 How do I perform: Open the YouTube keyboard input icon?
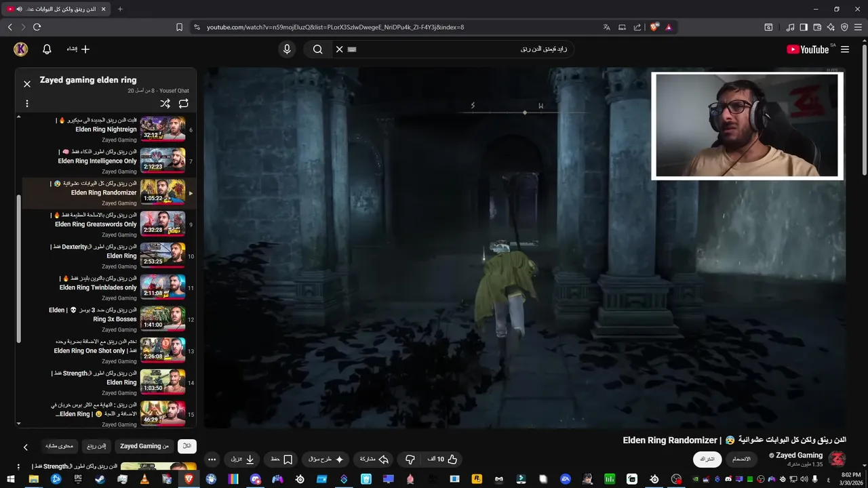(x=351, y=49)
